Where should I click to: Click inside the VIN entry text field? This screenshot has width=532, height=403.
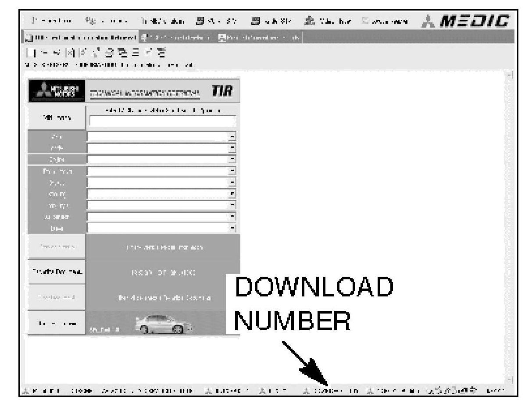(161, 121)
